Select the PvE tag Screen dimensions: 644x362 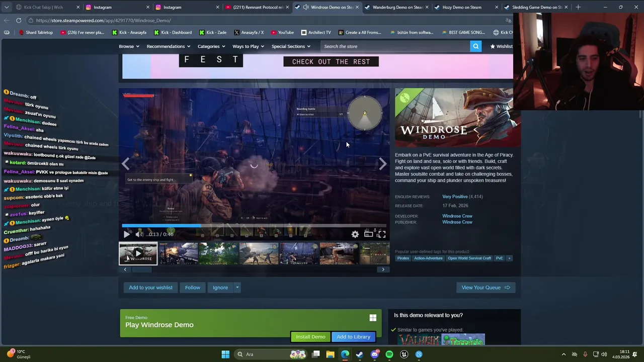499,258
